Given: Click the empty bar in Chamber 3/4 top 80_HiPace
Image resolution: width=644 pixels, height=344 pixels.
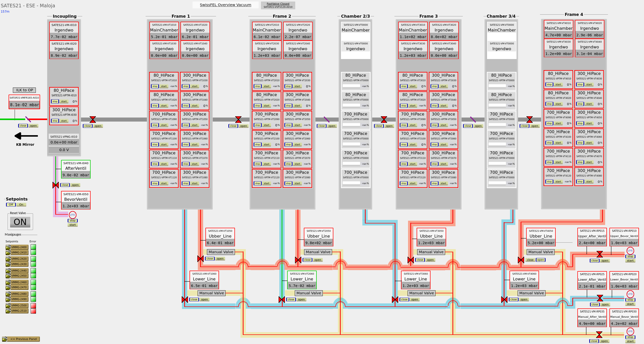Looking at the screenshot, I should click(497, 86).
